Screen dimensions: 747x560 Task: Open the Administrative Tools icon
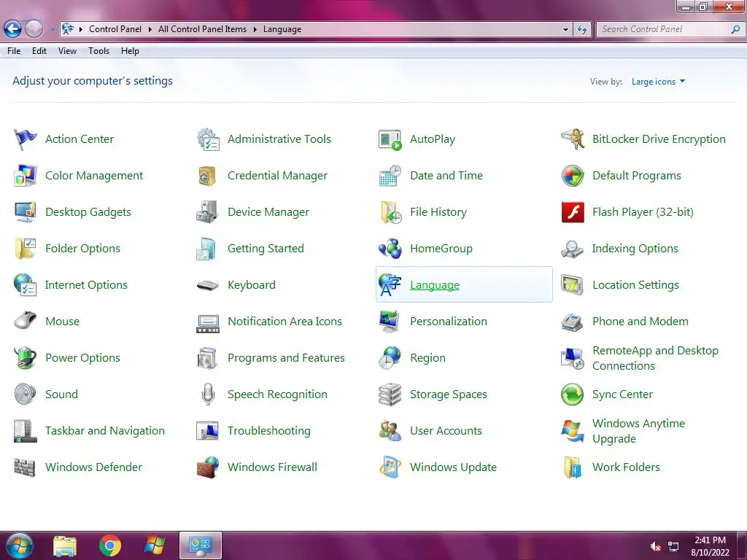(208, 139)
